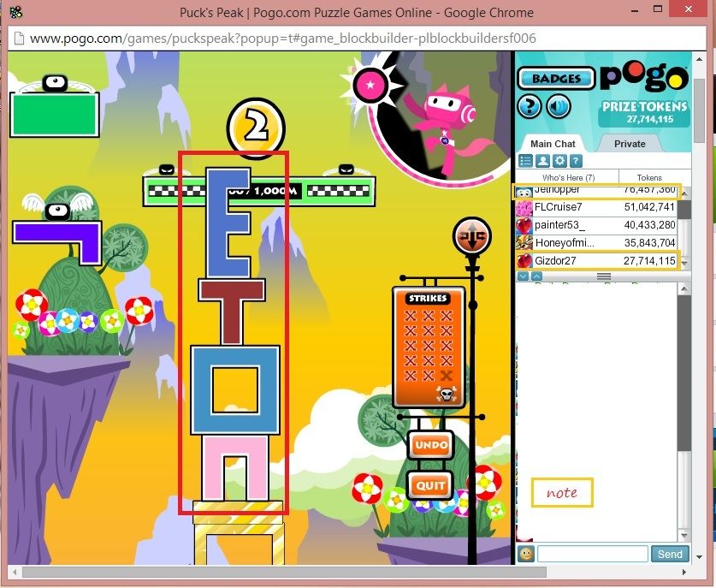Image resolution: width=716 pixels, height=588 pixels.
Task: Click the chat panel divider grip handle
Action: [x=604, y=276]
